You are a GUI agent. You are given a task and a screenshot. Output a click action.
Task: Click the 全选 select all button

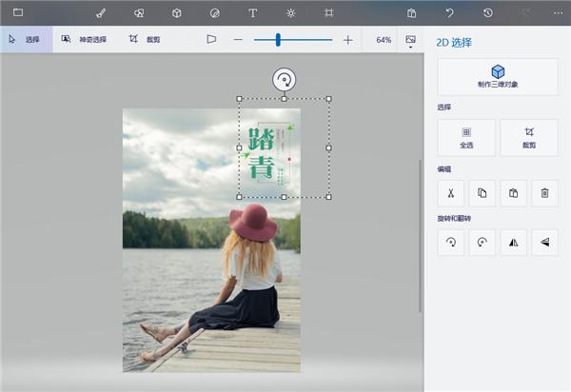click(466, 138)
